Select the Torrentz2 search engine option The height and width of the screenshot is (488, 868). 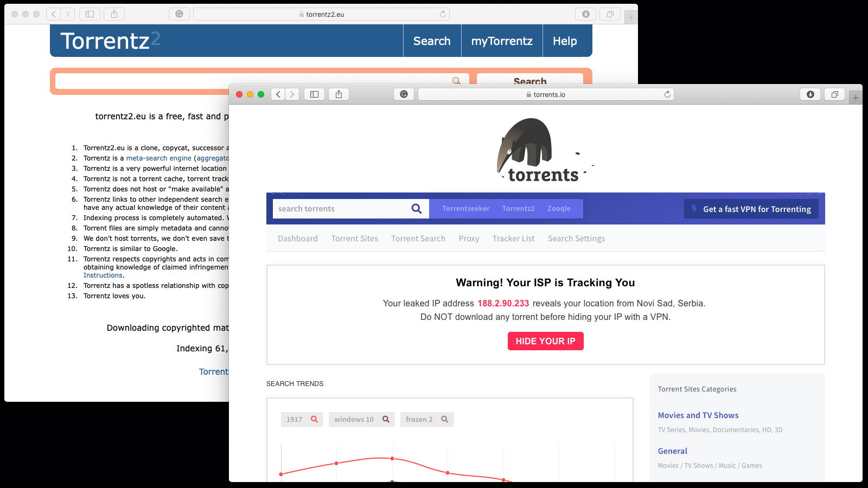518,209
